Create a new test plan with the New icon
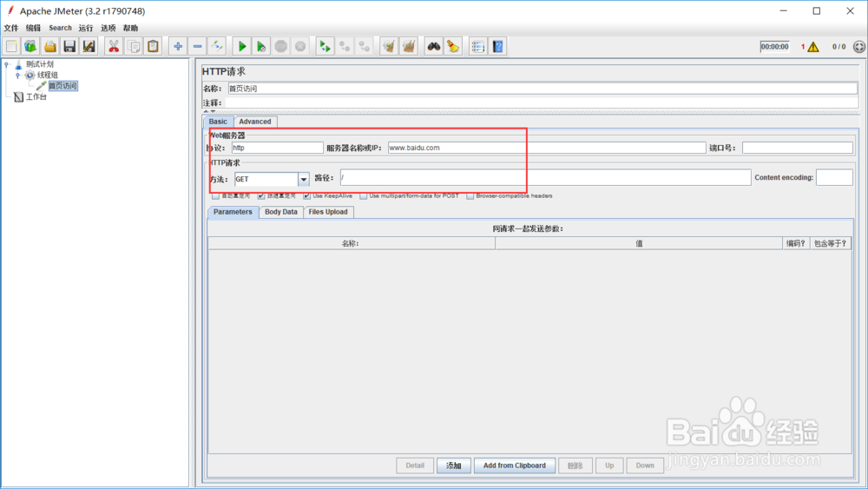The height and width of the screenshot is (489, 868). (x=11, y=47)
